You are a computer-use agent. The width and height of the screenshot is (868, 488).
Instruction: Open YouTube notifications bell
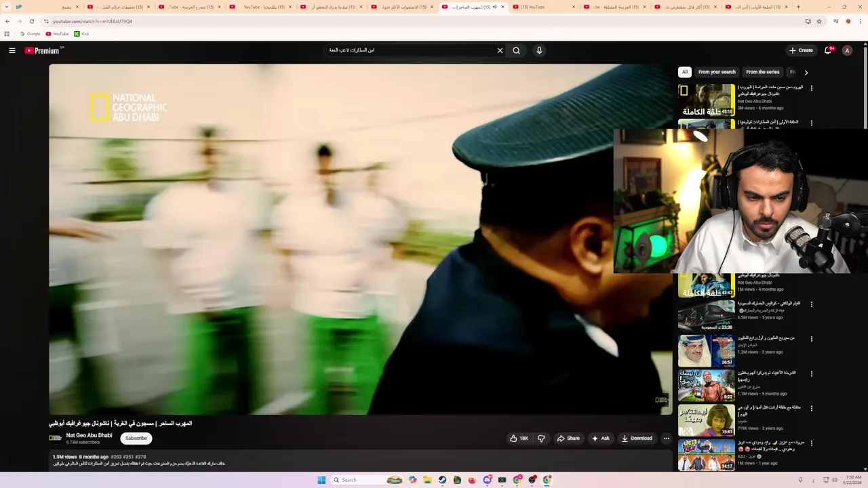pyautogui.click(x=828, y=50)
